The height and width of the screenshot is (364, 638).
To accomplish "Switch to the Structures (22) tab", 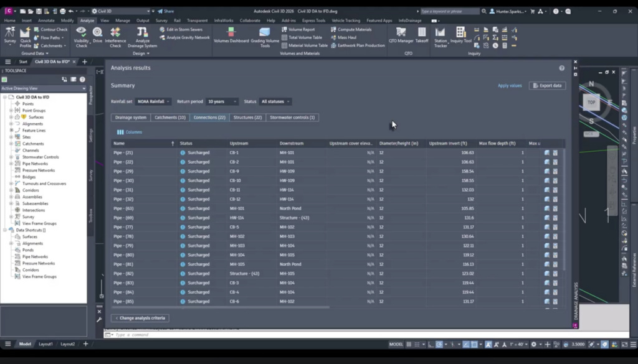I will (247, 118).
